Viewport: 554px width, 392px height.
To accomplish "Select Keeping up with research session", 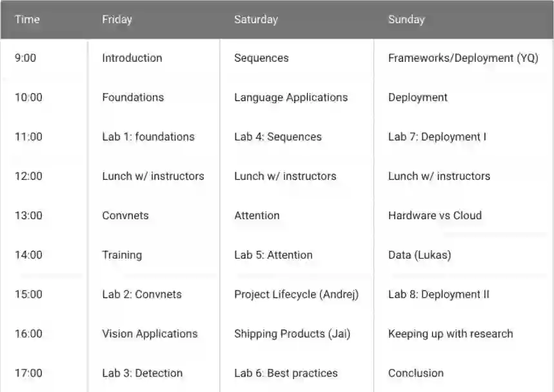I will pyautogui.click(x=450, y=333).
